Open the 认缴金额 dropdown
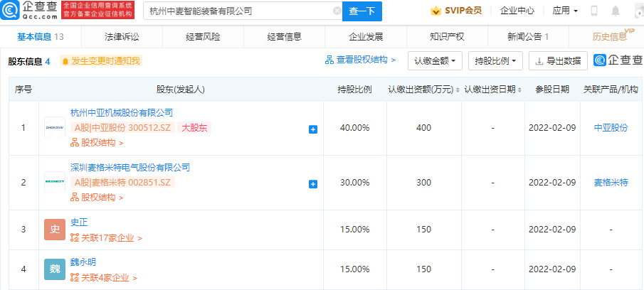The image size is (644, 290). (x=436, y=61)
